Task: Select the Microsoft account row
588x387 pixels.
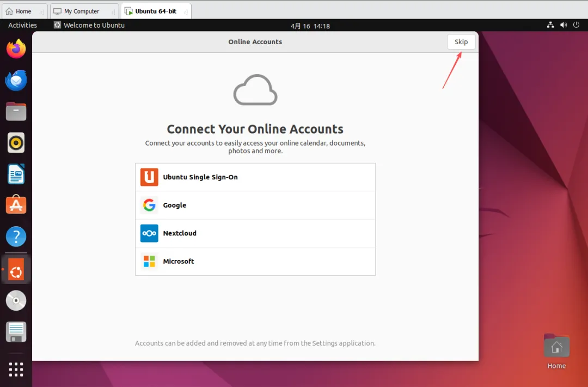Action: click(255, 261)
